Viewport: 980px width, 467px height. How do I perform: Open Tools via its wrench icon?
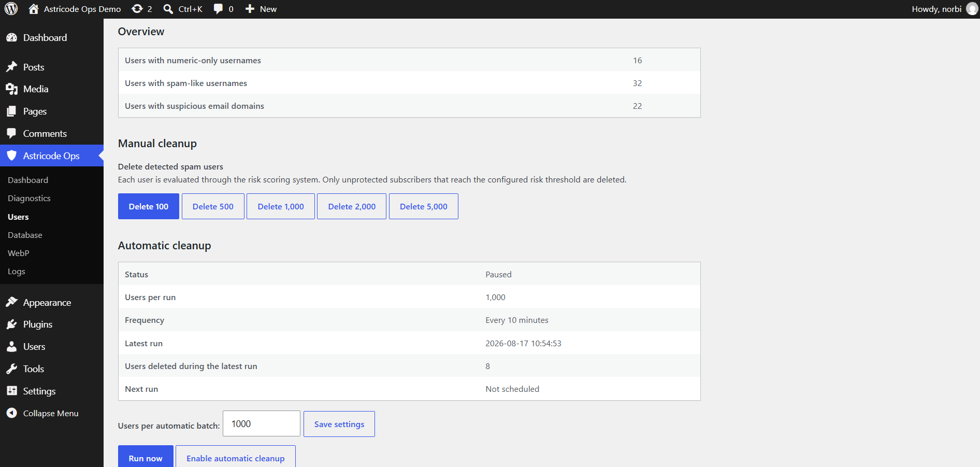coord(11,369)
